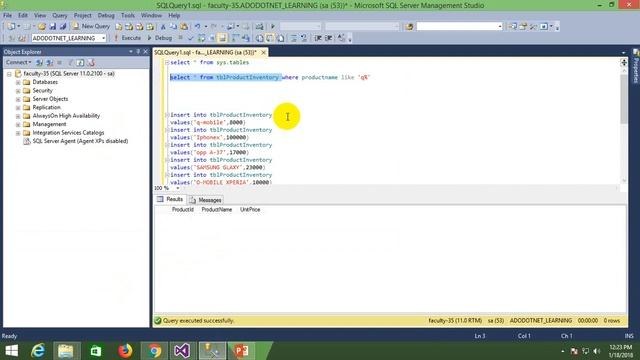
Task: Select SQL Server Agent node
Action: coord(80,141)
